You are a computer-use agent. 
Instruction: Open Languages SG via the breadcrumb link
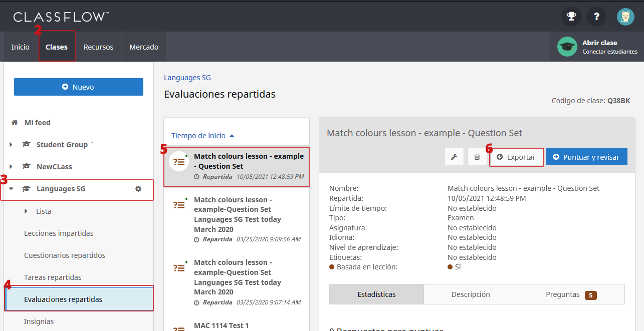[187, 77]
